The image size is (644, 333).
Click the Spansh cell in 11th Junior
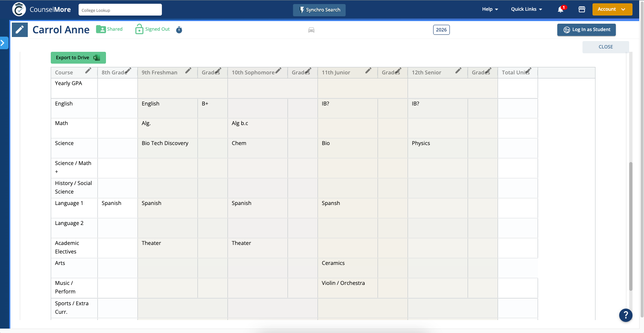coord(348,208)
